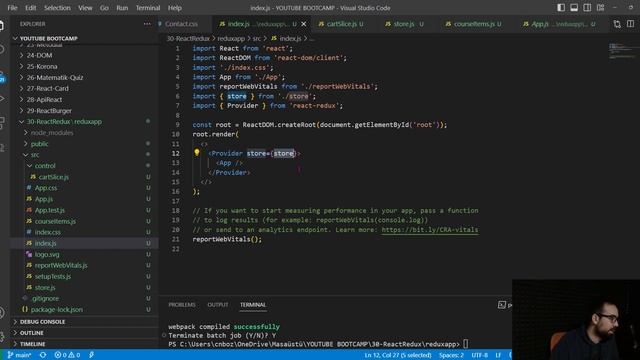The image size is (640, 360).
Task: Expand the public folder
Action: 39,144
